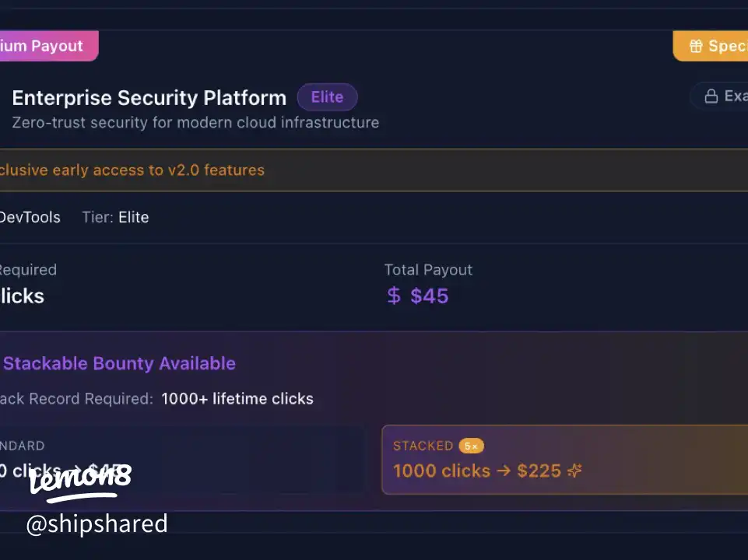Click the sparkle icon after $225

575,471
